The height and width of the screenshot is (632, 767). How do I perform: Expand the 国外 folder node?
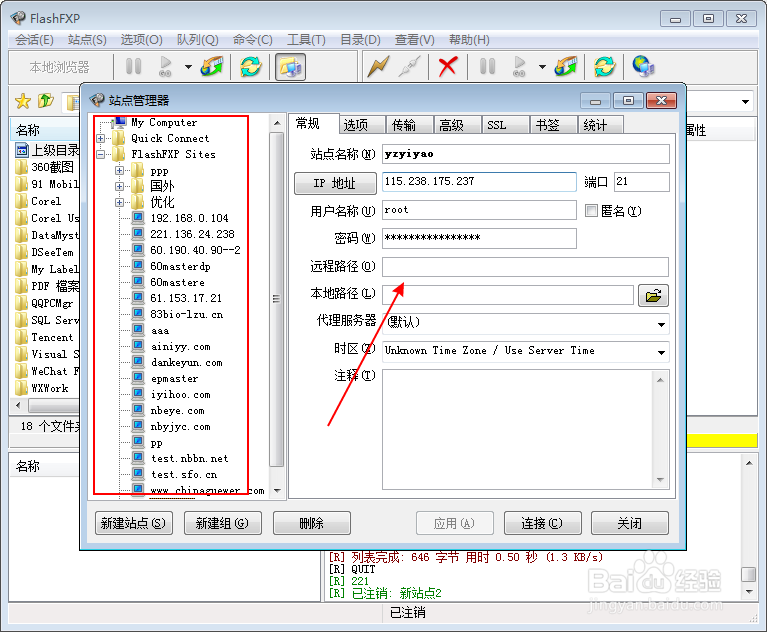point(119,186)
